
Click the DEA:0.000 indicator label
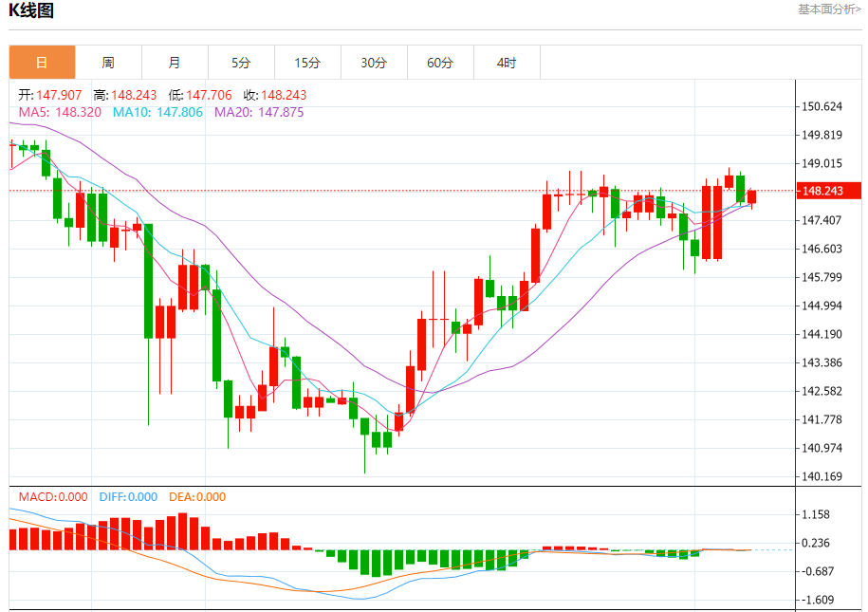197,497
